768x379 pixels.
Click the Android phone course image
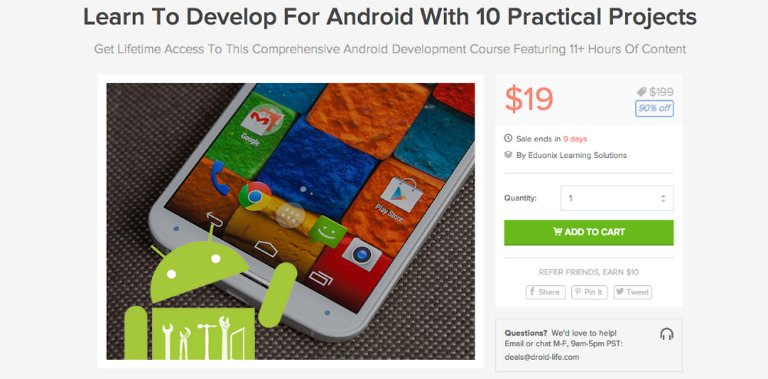pos(290,221)
